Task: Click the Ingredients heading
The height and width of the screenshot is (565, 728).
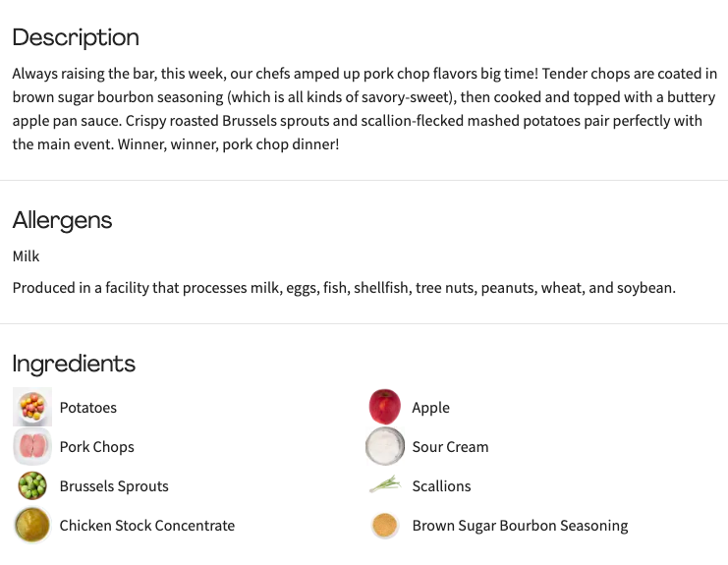Action: tap(74, 364)
